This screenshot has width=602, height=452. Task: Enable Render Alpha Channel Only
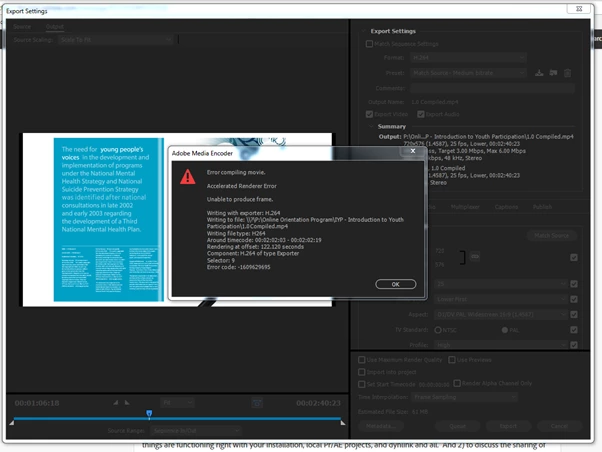click(x=457, y=383)
